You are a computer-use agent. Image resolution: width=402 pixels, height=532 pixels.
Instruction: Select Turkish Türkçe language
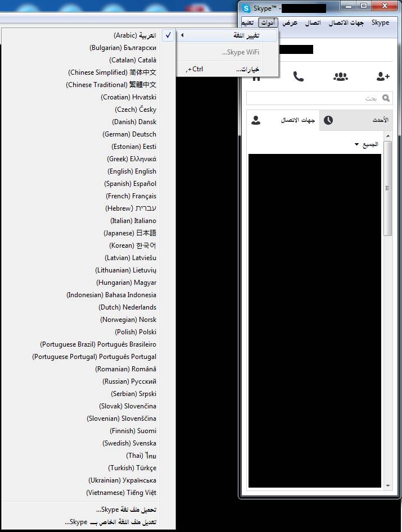88,468
